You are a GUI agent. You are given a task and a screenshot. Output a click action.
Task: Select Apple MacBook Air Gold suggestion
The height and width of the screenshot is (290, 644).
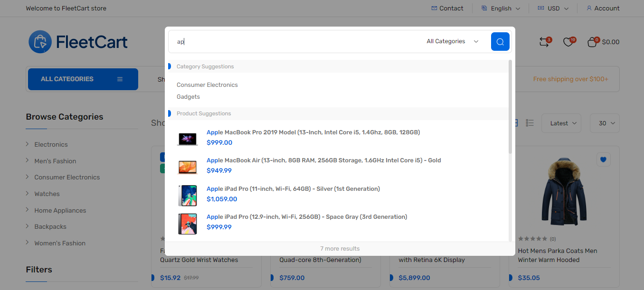(x=324, y=160)
